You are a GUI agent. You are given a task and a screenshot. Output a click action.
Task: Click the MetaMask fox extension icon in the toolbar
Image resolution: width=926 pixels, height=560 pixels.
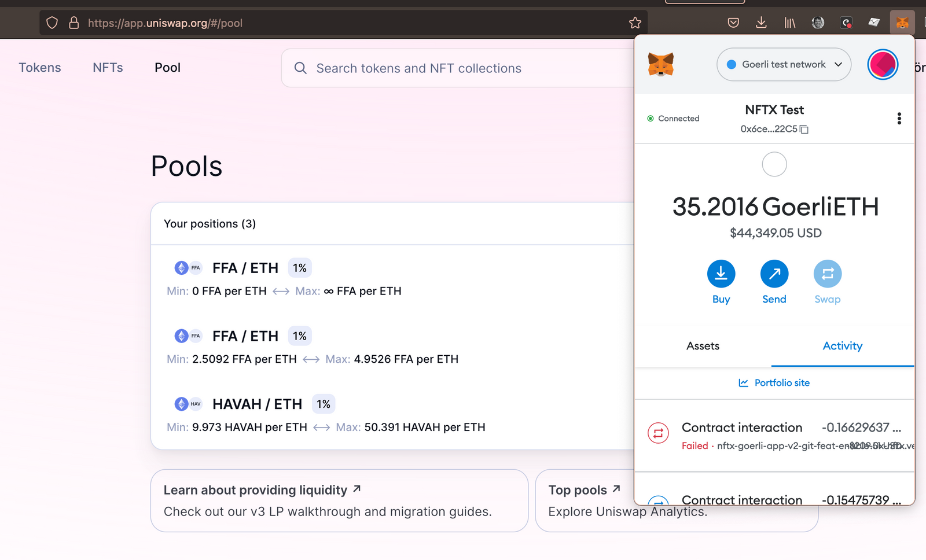902,23
